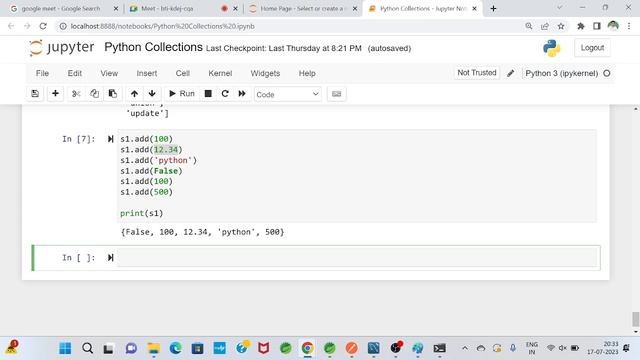Click the notebook vertical scrollbar thumb
This screenshot has height=360, width=640.
636,319
